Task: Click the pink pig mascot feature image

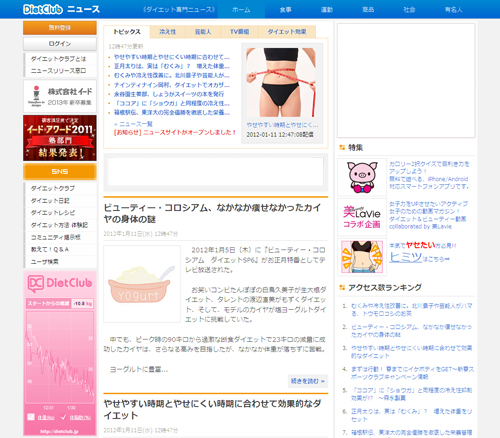Action: pyautogui.click(x=362, y=177)
